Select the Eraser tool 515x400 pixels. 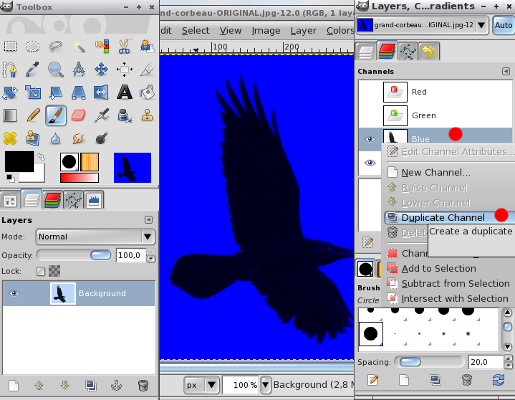pyautogui.click(x=79, y=115)
